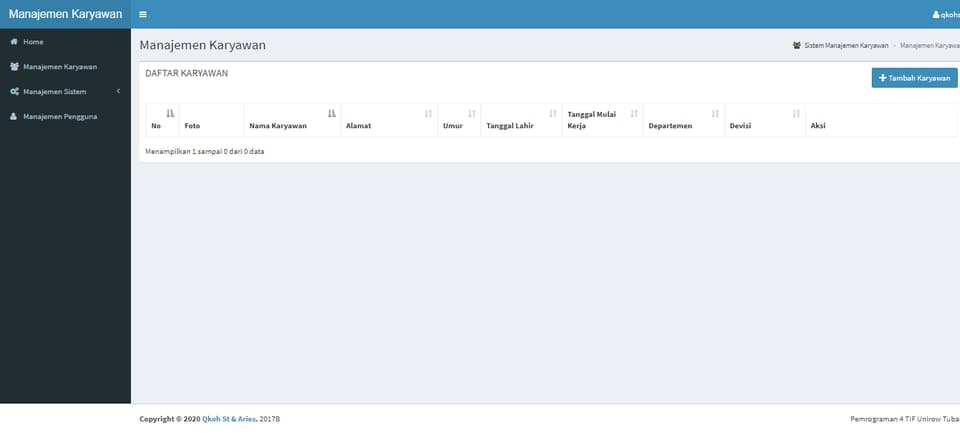This screenshot has width=960, height=433.
Task: Open Manajemen Sistem sidebar menu item
Action: click(x=66, y=92)
